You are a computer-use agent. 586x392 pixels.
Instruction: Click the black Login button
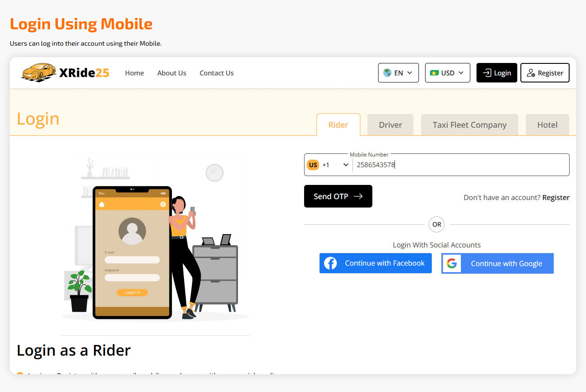(x=496, y=73)
